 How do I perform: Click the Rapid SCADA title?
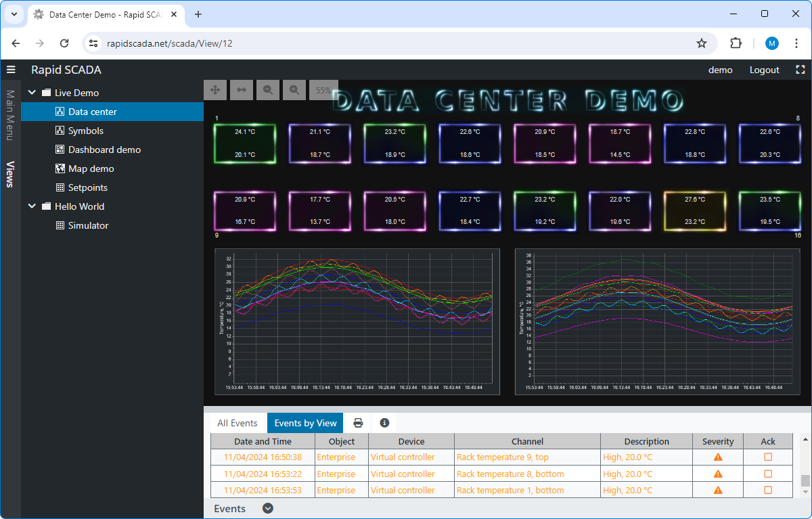click(x=66, y=70)
